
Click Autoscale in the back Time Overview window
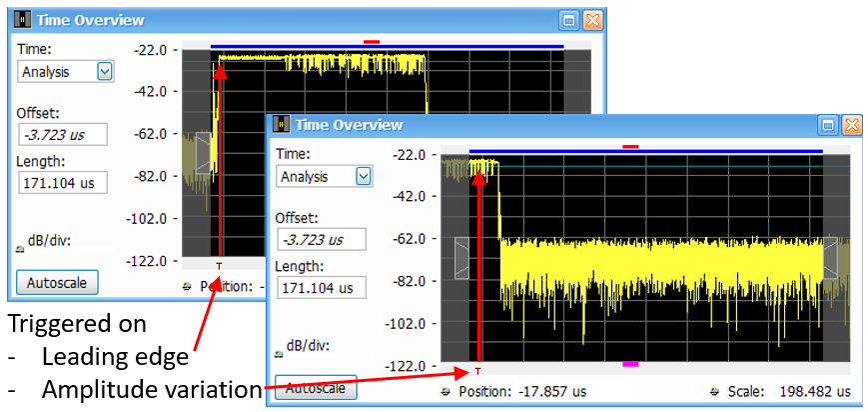pos(58,282)
